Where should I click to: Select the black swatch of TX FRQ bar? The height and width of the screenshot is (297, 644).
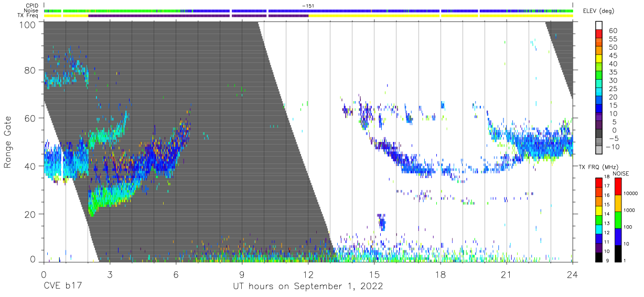[x=598, y=256]
